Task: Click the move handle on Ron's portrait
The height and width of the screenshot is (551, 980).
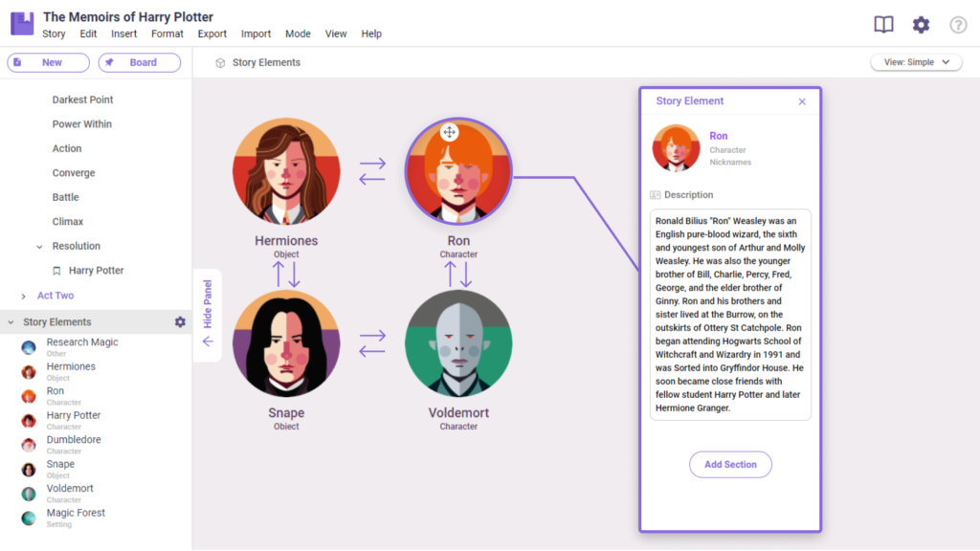Action: [x=449, y=132]
